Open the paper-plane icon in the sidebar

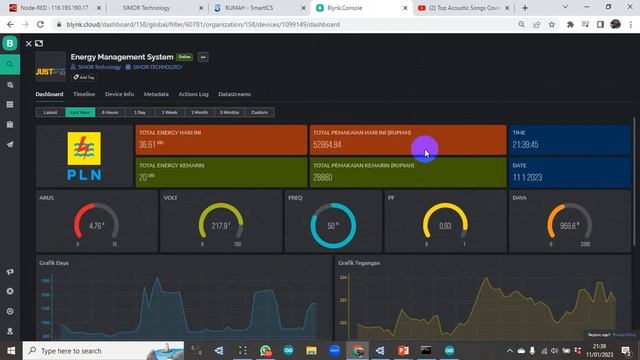point(10,144)
